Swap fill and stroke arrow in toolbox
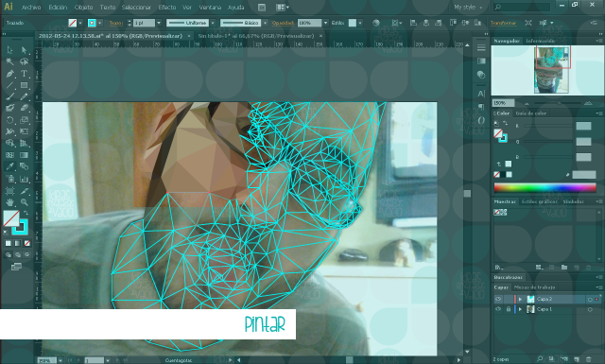The image size is (605, 364). (x=26, y=213)
